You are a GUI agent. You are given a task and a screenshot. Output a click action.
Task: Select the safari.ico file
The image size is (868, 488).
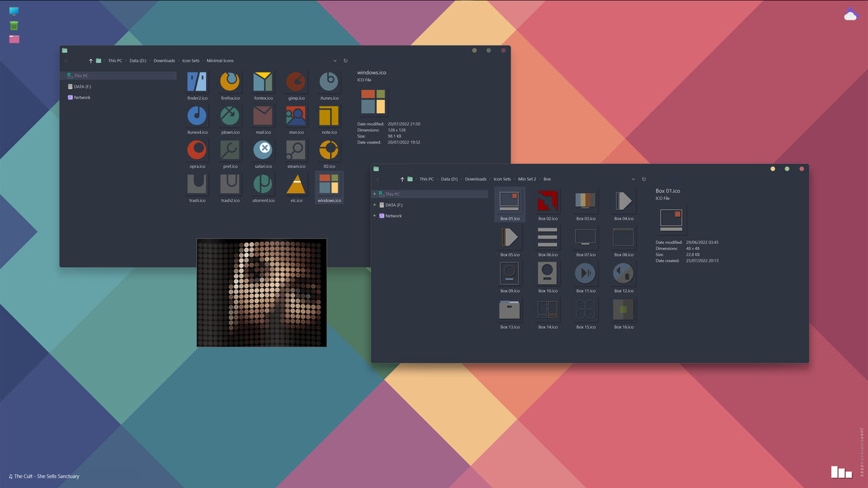[x=263, y=154]
